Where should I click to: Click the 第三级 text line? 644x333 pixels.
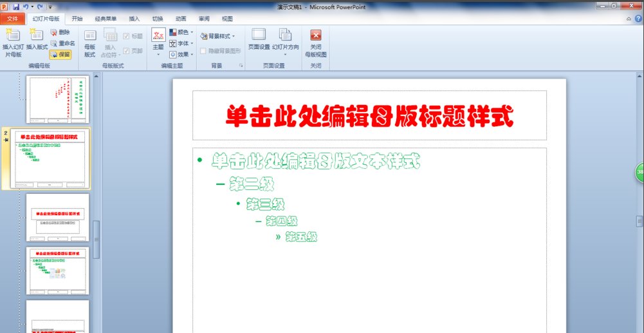(265, 204)
